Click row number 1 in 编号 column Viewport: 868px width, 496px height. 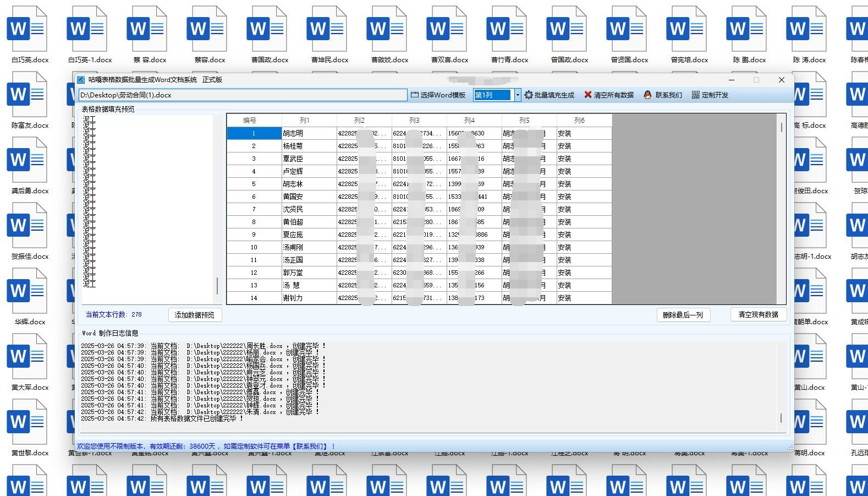[254, 133]
